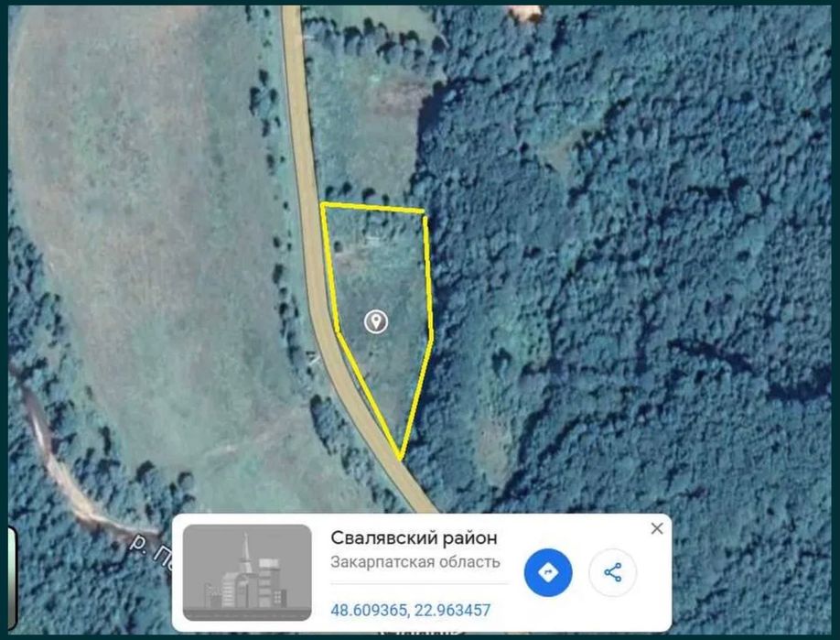
Task: Select the yellow plot boundary's southern tip
Action: click(x=400, y=459)
